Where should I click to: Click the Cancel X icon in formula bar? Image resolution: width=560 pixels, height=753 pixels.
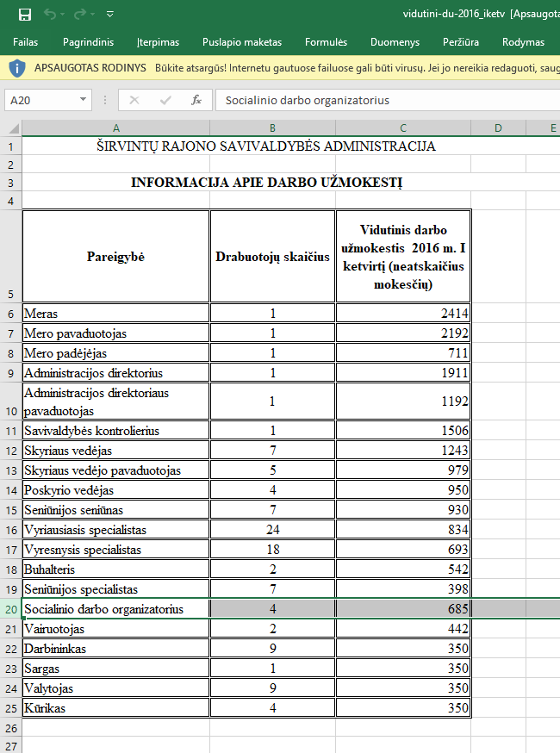[x=134, y=100]
